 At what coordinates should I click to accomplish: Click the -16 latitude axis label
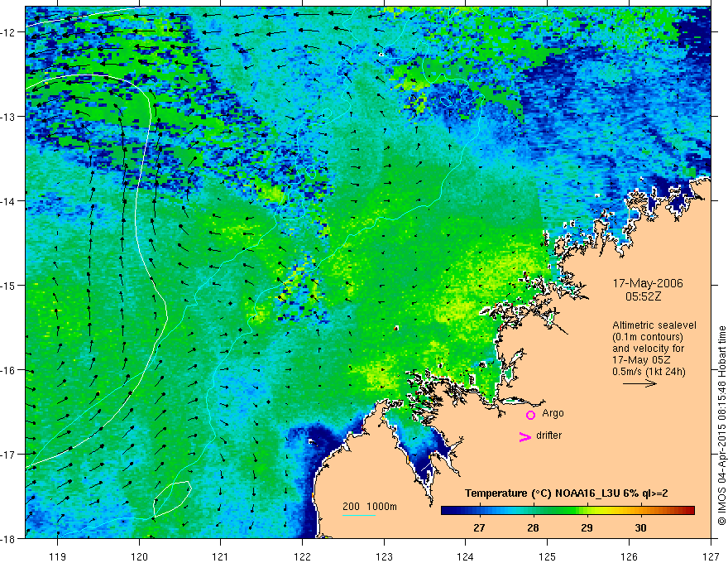(x=9, y=370)
